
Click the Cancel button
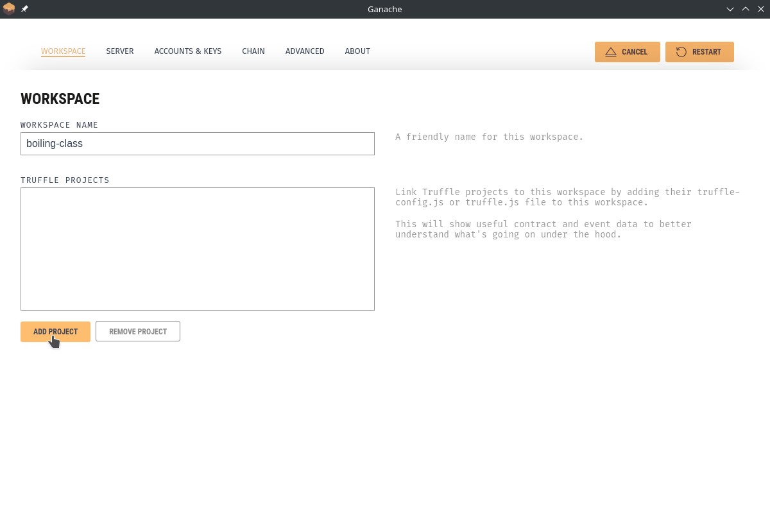pyautogui.click(x=628, y=52)
